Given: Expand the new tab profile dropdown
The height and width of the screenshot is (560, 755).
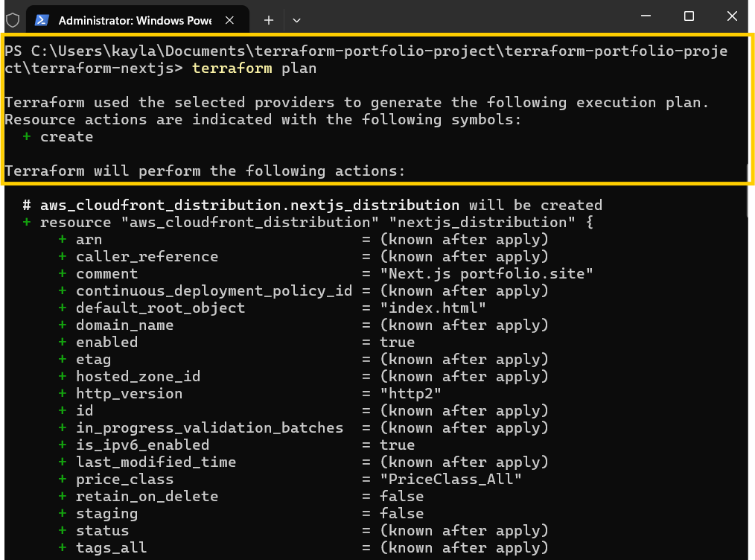Looking at the screenshot, I should point(296,20).
